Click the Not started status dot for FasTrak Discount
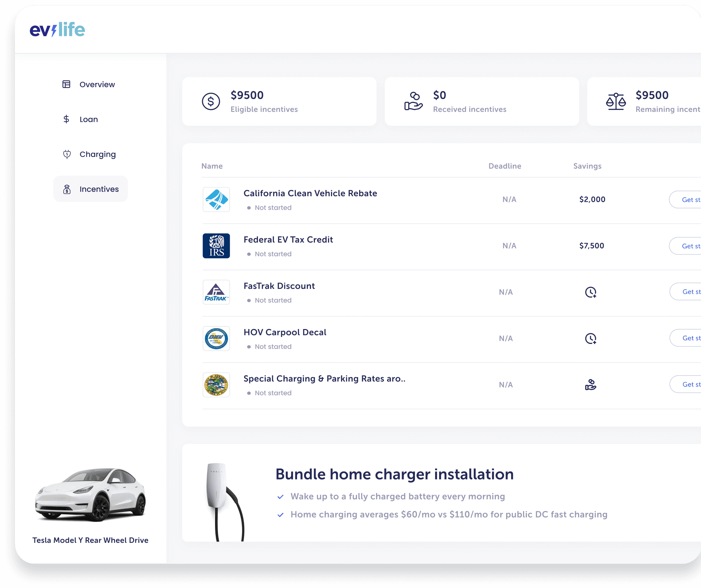This screenshot has height=588, width=701. point(249,300)
